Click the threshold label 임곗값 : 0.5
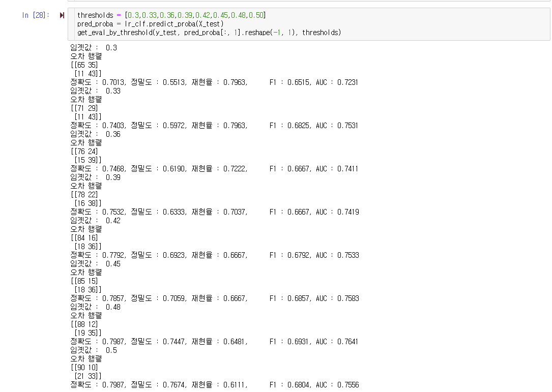 pos(94,350)
